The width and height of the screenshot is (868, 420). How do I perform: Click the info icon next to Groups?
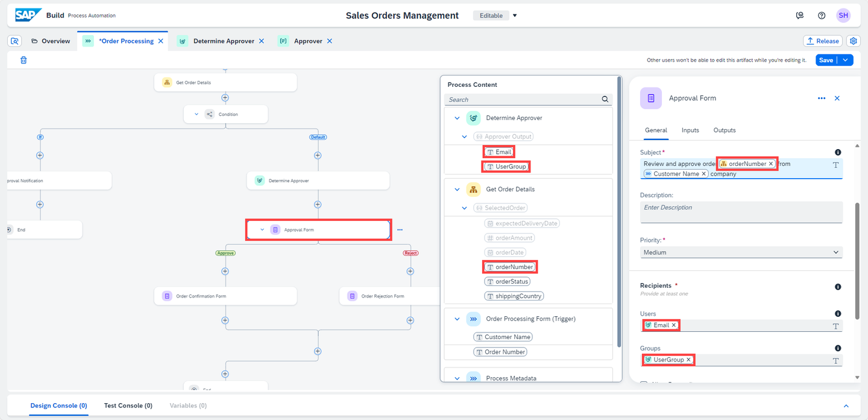(x=838, y=348)
